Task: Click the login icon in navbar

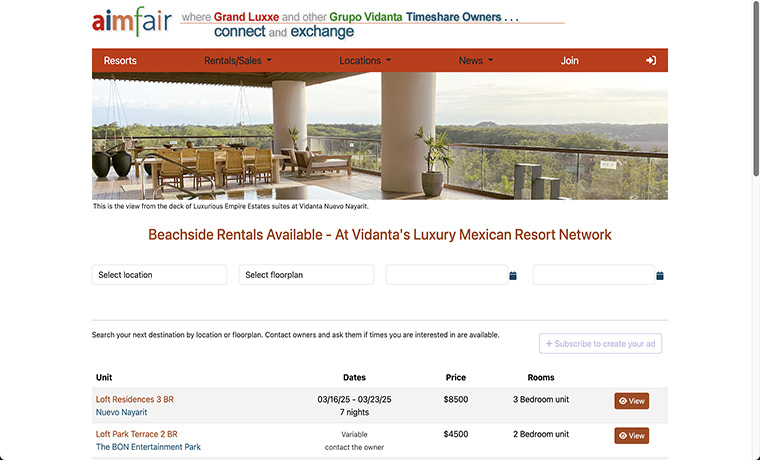Action: point(651,60)
